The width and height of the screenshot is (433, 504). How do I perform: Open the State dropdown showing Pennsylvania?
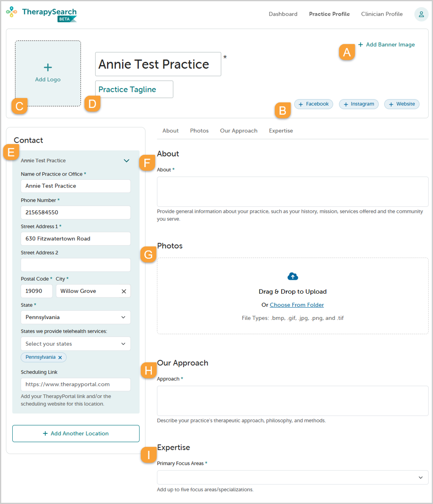click(x=76, y=317)
